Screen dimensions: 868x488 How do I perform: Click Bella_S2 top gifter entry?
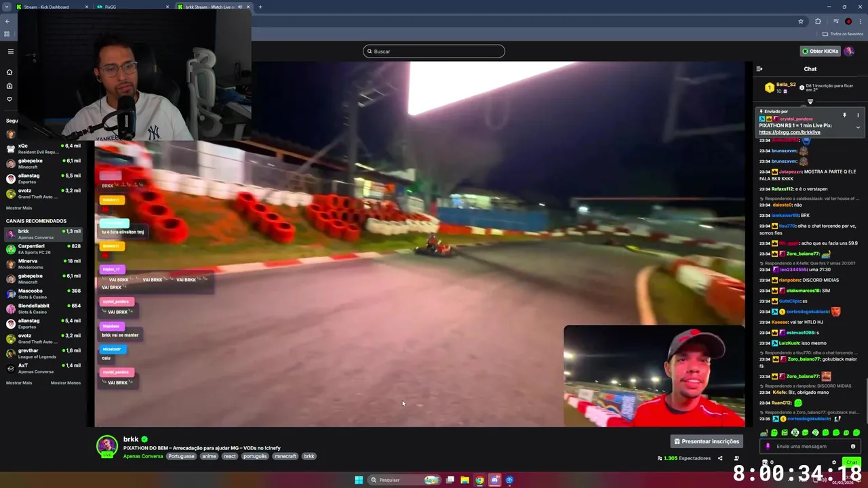(780, 87)
